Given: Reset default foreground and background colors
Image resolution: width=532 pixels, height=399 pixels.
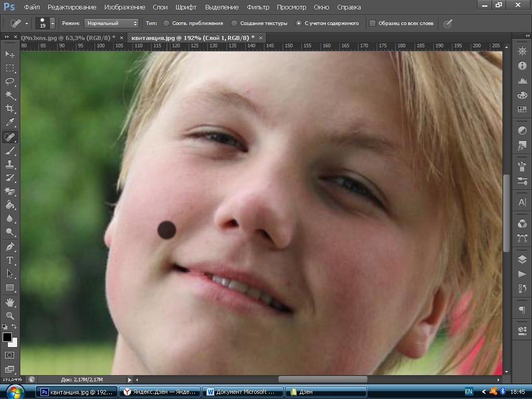Looking at the screenshot, I should click(x=4, y=327).
